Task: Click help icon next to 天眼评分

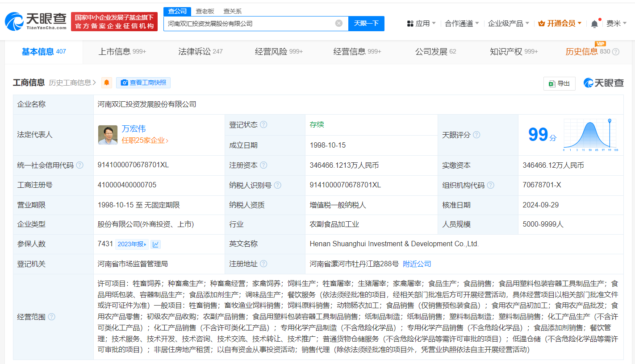Action: 476,135
